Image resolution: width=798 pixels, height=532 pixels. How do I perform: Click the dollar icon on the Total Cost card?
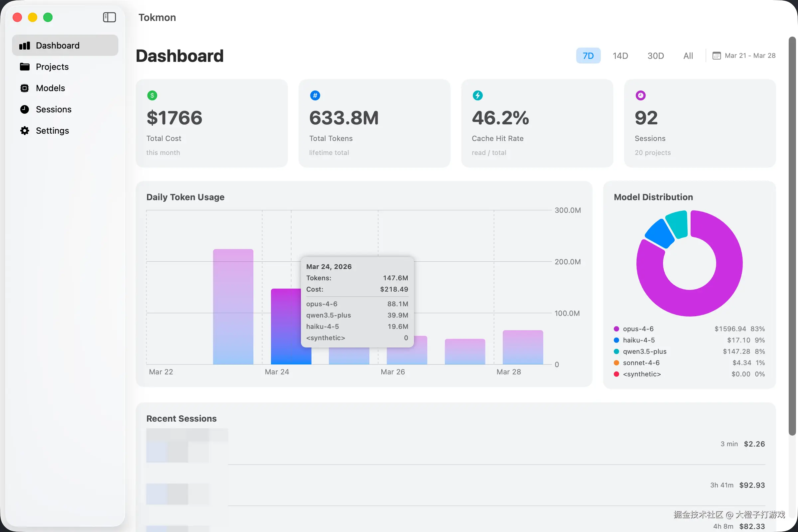(152, 95)
